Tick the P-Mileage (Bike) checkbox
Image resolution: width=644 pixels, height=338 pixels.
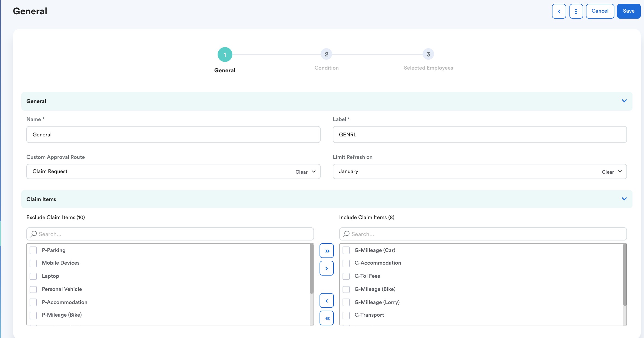point(33,315)
